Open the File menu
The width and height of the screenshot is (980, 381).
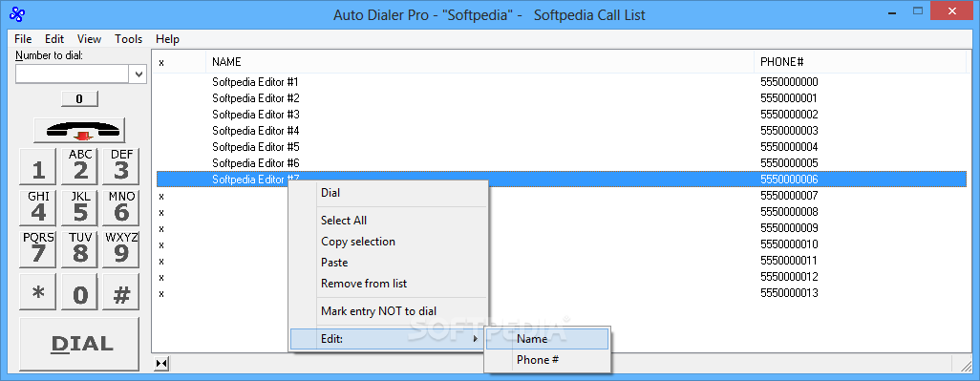pyautogui.click(x=23, y=39)
